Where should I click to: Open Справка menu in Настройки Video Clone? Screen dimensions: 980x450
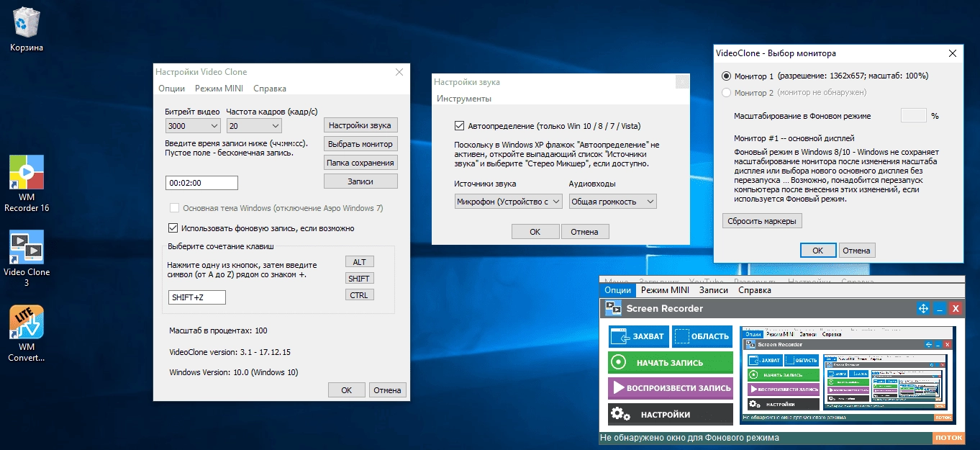coord(270,89)
